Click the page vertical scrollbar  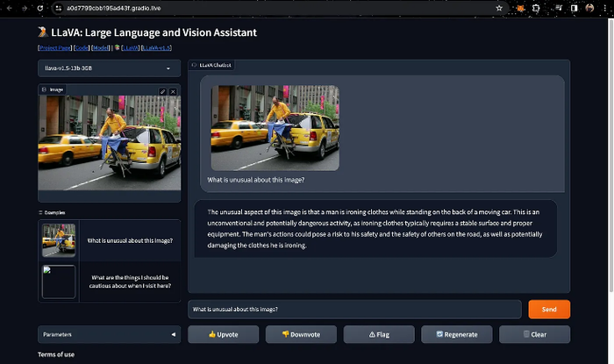[x=610, y=154]
